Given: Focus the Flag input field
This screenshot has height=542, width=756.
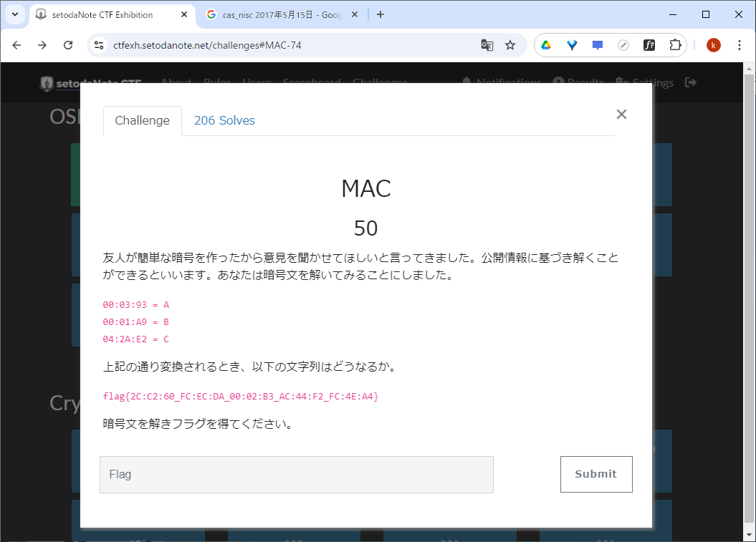Looking at the screenshot, I should click(x=297, y=475).
